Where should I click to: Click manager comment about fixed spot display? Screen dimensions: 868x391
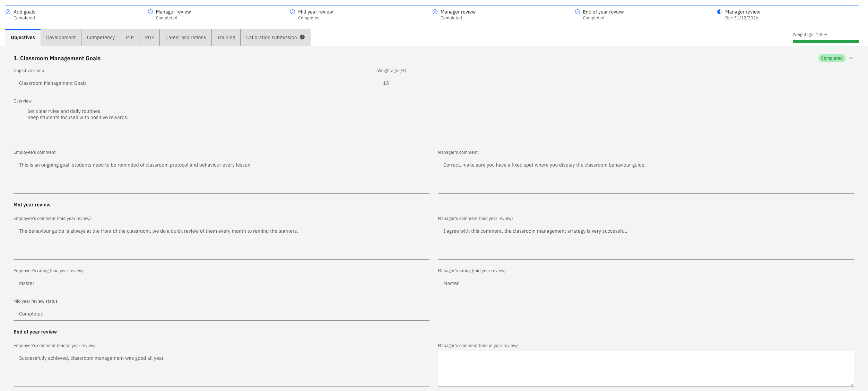(x=544, y=165)
